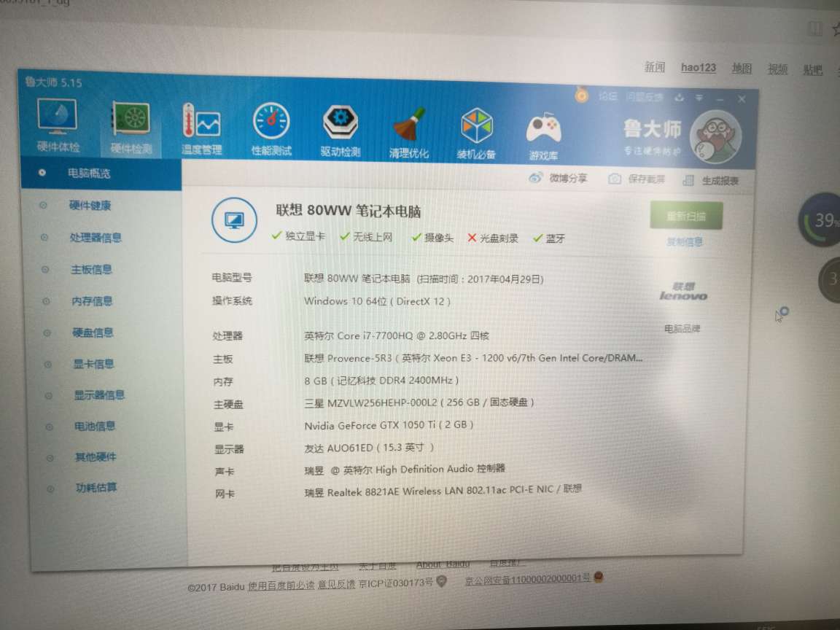Image resolution: width=840 pixels, height=630 pixels.
Task: Click the 无线上网 checkmark status
Action: coord(367,237)
